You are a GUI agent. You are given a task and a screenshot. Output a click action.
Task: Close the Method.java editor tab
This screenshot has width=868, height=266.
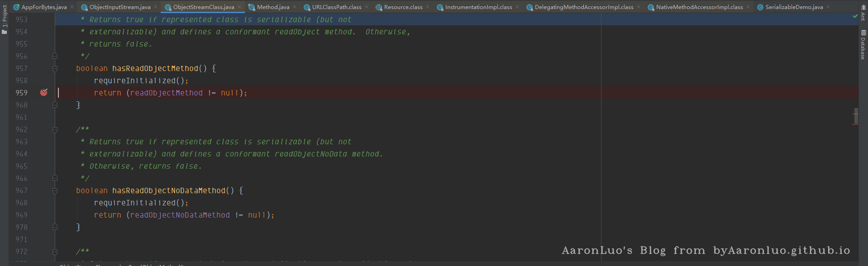295,7
